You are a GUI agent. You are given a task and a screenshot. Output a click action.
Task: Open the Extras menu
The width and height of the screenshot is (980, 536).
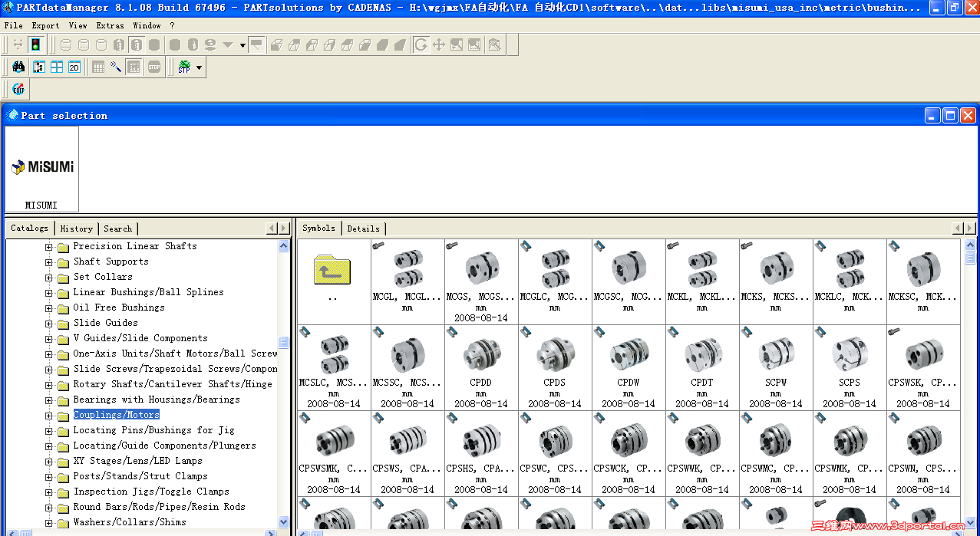[111, 25]
